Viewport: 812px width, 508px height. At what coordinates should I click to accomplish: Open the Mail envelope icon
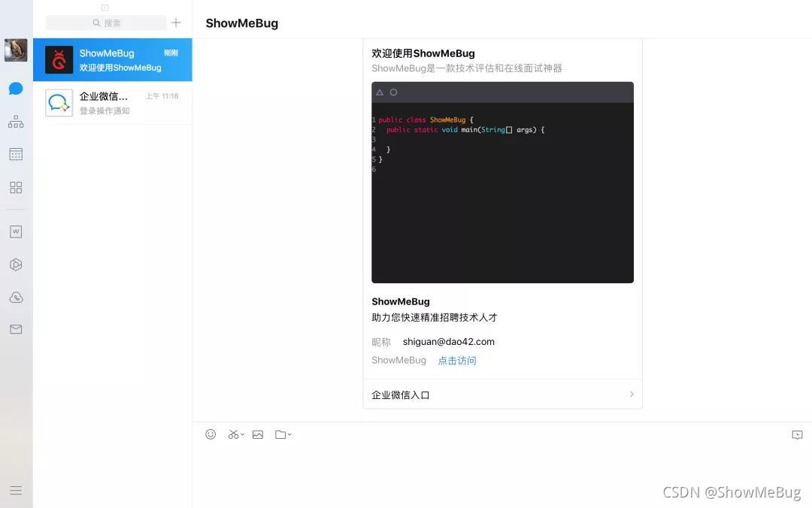[16, 329]
